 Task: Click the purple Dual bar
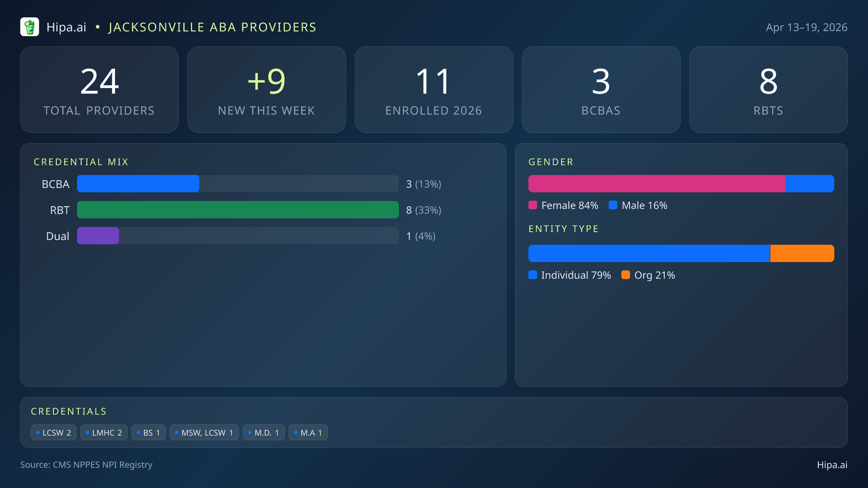98,236
